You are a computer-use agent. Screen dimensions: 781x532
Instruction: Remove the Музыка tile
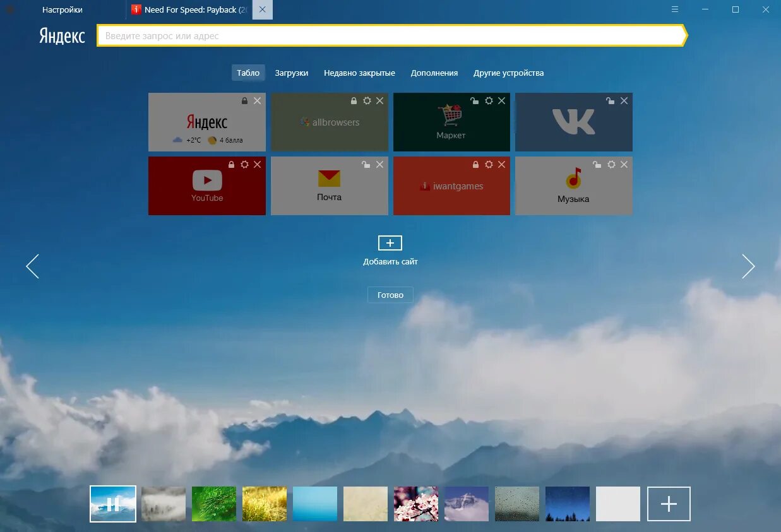(624, 164)
